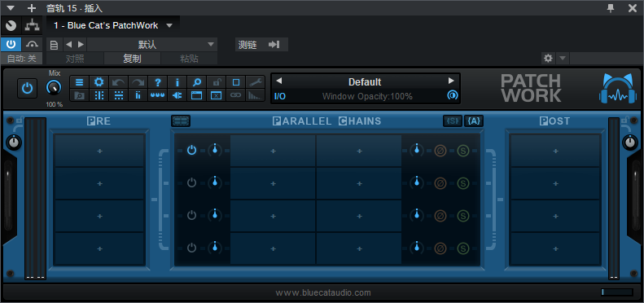Screen dimensions: 644x303
Task: Toggle the {S} button in Parallel Chains
Action: [453, 121]
